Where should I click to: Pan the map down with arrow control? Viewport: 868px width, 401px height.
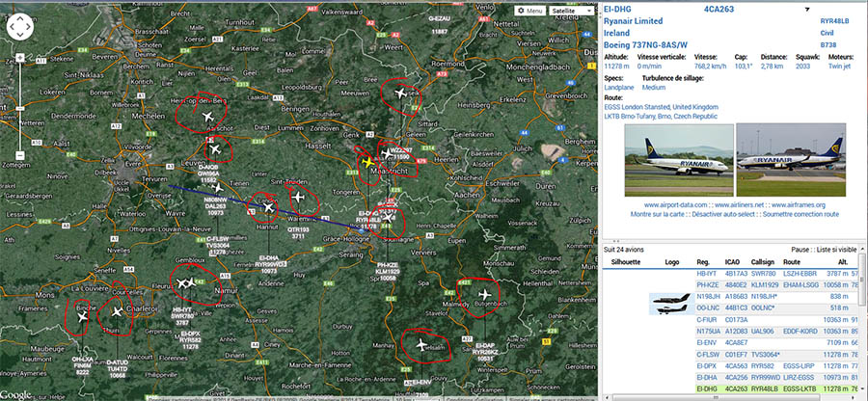[x=20, y=34]
